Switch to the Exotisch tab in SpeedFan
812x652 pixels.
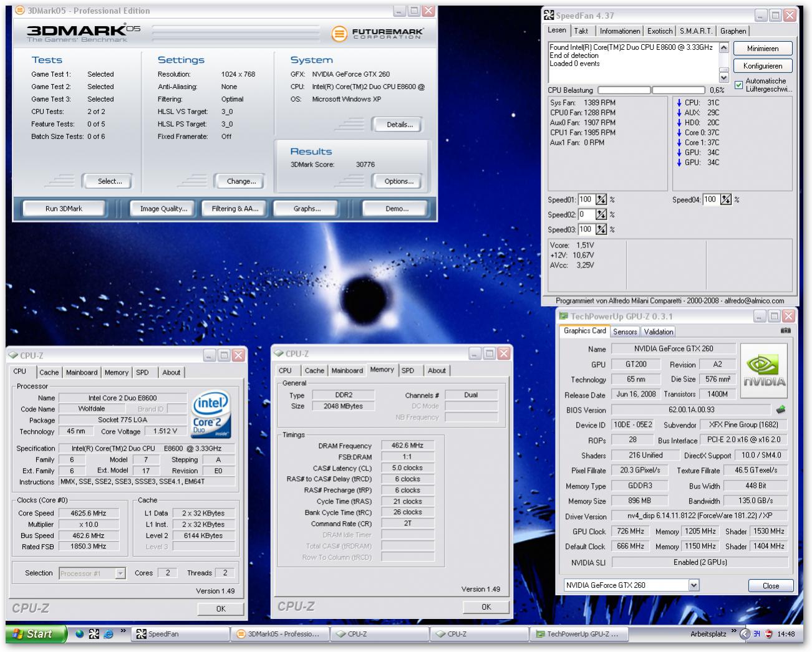click(660, 31)
